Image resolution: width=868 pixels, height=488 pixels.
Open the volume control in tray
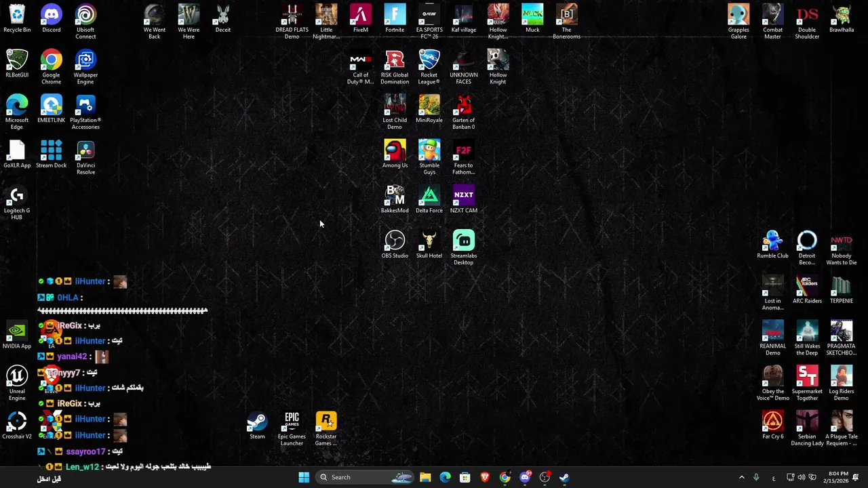(x=802, y=477)
